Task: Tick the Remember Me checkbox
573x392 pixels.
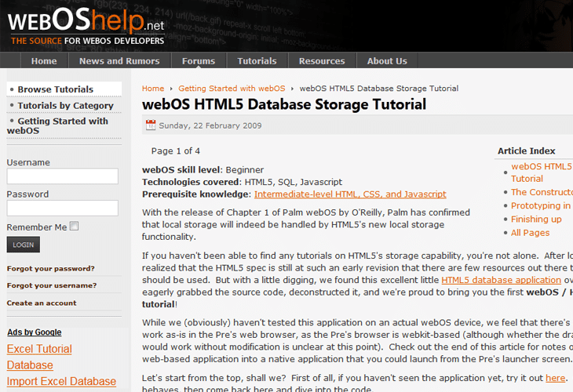Action: [75, 227]
